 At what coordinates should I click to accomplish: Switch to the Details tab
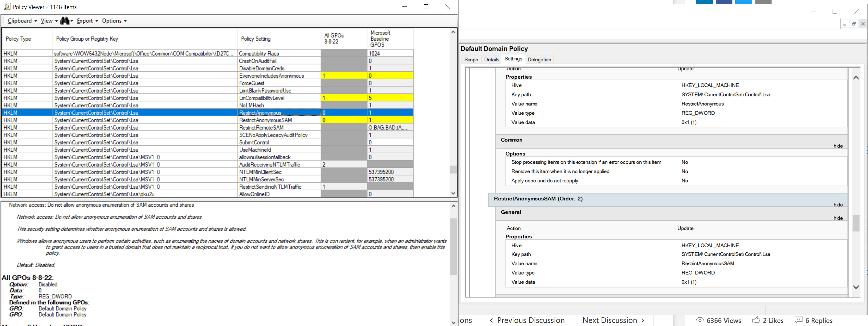coord(491,60)
